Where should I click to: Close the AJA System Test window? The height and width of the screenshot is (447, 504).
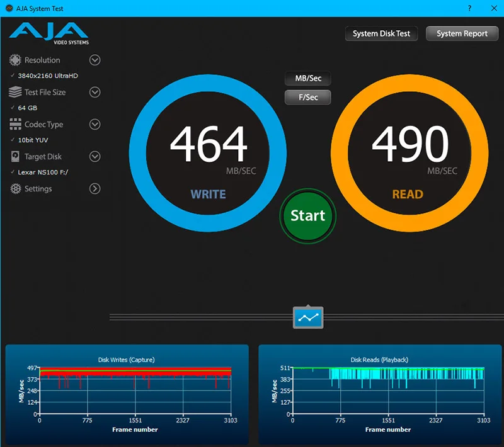(494, 8)
